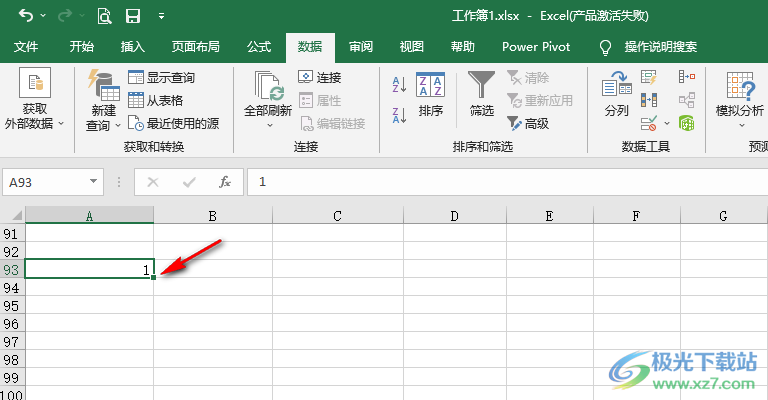The height and width of the screenshot is (400, 768).
Task: Switch to the 页面布局 tab
Action: [195, 47]
